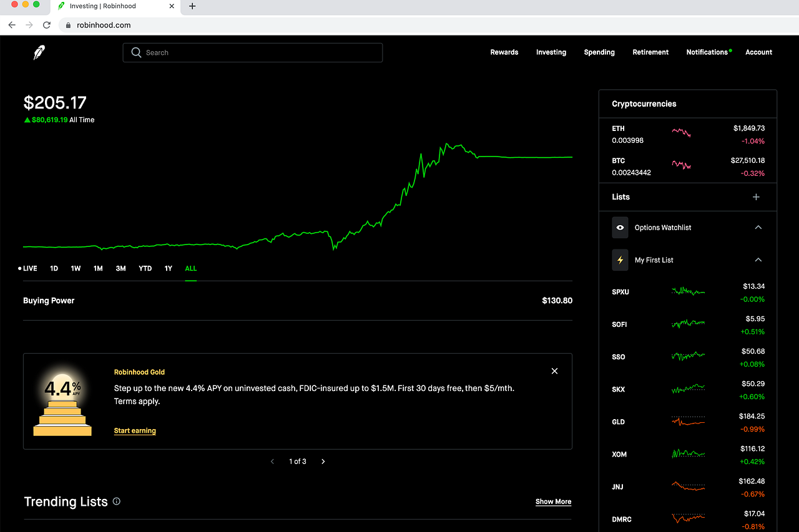
Task: Close the Investing | Robinhood browser tab
Action: pos(172,6)
